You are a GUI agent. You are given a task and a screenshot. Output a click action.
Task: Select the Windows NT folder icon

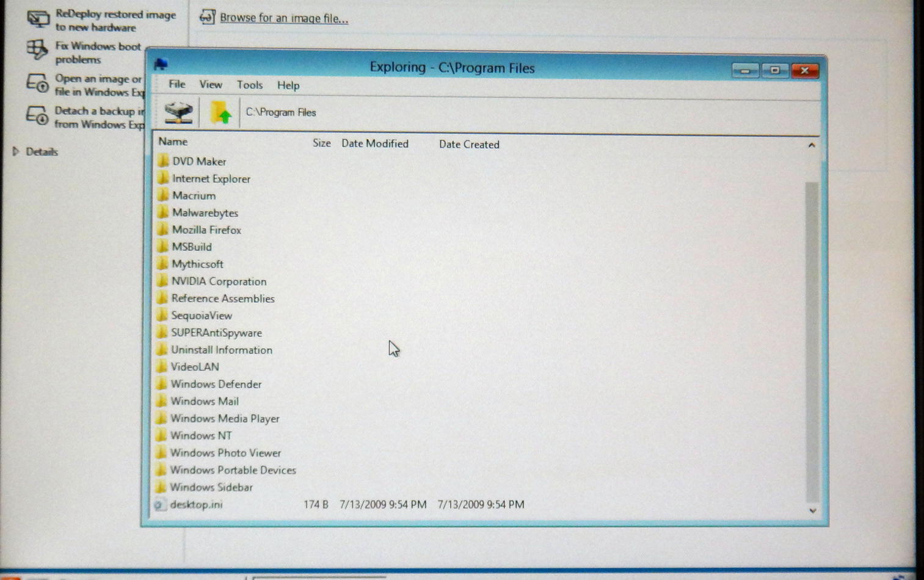click(x=161, y=435)
